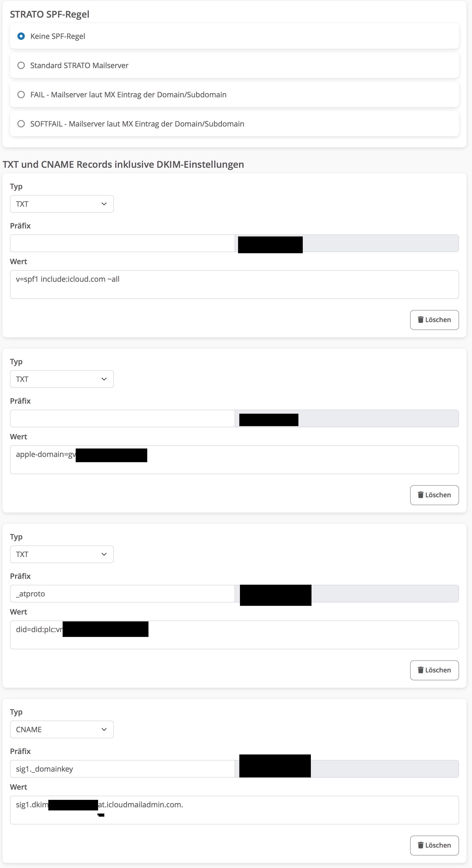Click the empty Präfix field of SPF record
472x868 pixels.
(x=122, y=243)
